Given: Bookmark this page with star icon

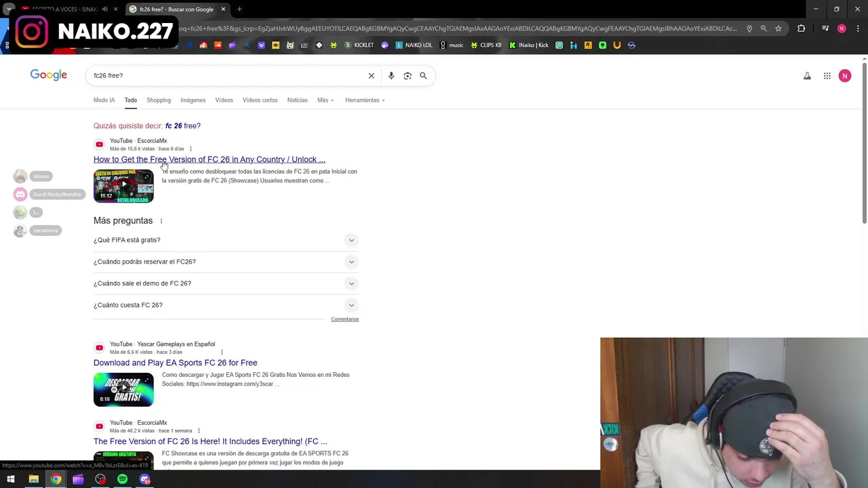Looking at the screenshot, I should click(778, 28).
